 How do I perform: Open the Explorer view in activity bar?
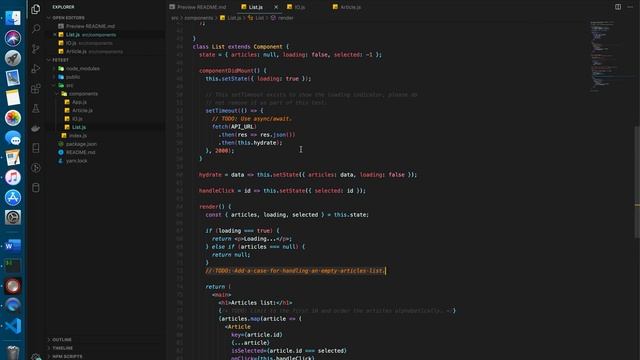pyautogui.click(x=36, y=9)
